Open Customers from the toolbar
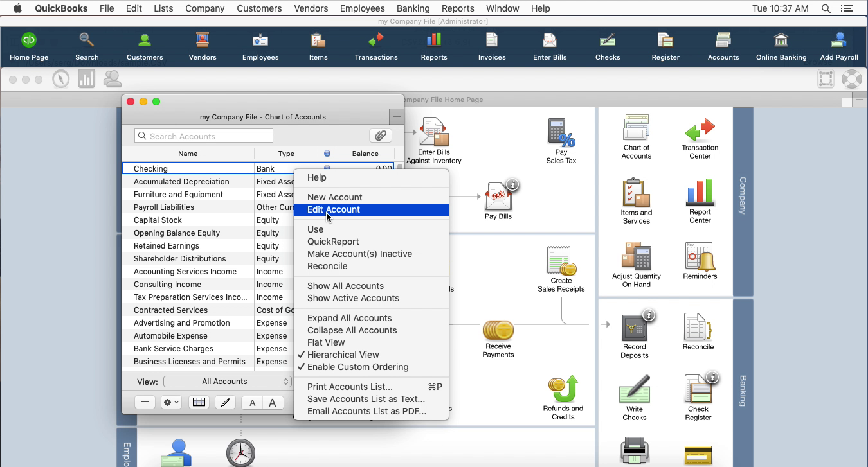The height and width of the screenshot is (467, 868). [145, 46]
